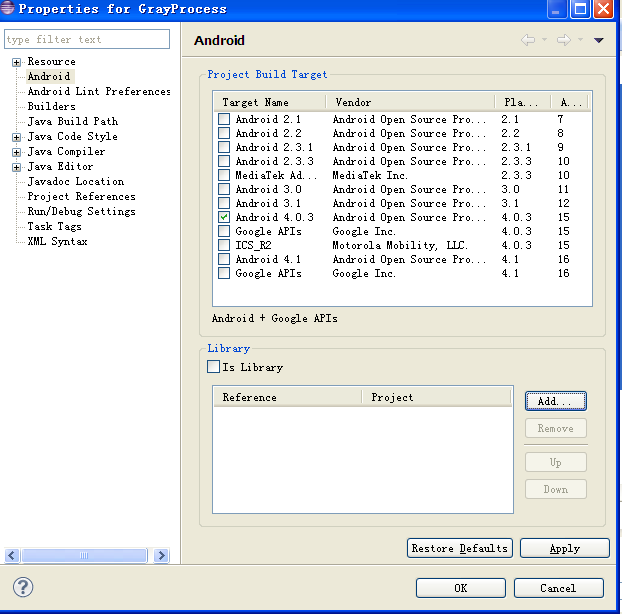Click the Down button
Screen dimensions: 622x614
click(556, 489)
